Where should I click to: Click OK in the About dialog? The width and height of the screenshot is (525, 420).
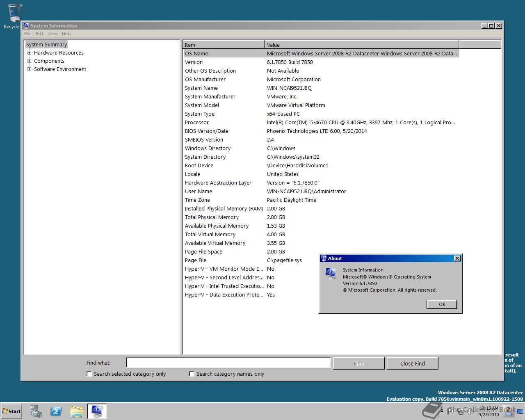[x=442, y=304]
